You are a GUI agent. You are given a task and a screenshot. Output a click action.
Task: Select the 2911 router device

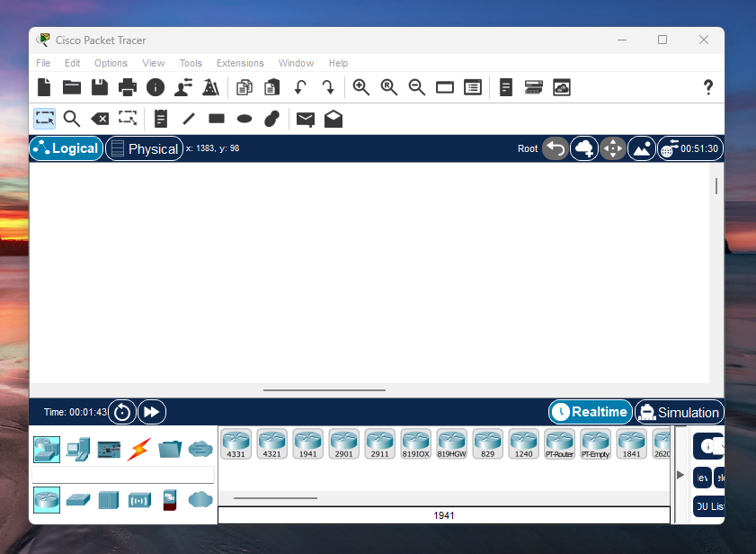(x=379, y=443)
